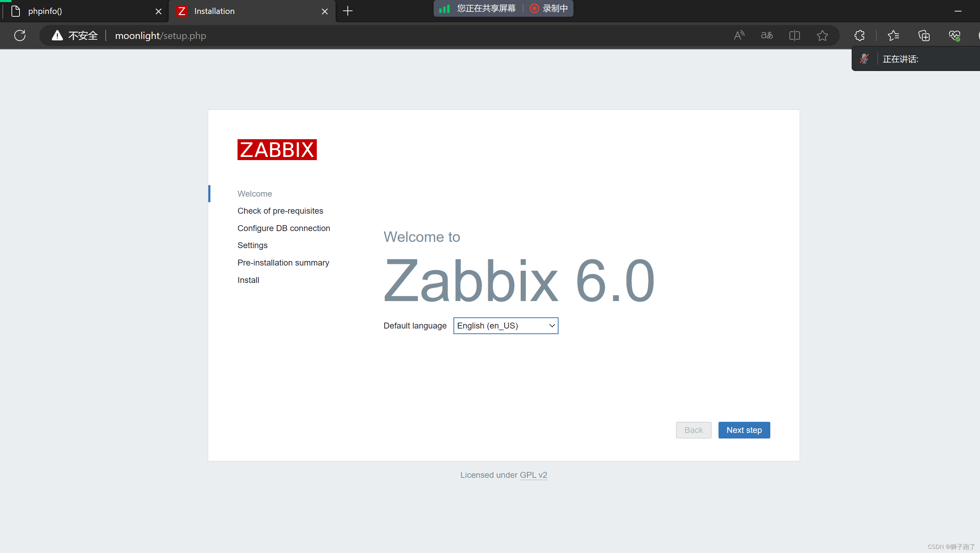This screenshot has width=980, height=553.
Task: Open the favorites list icon
Action: pyautogui.click(x=893, y=35)
